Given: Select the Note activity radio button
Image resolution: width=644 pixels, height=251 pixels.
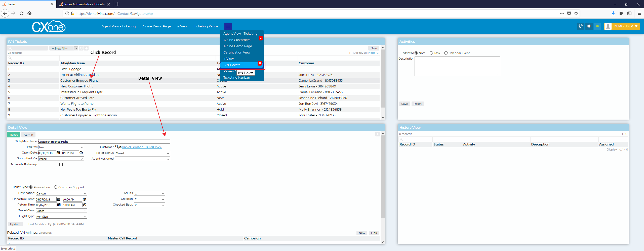Looking at the screenshot, I should (x=416, y=53).
